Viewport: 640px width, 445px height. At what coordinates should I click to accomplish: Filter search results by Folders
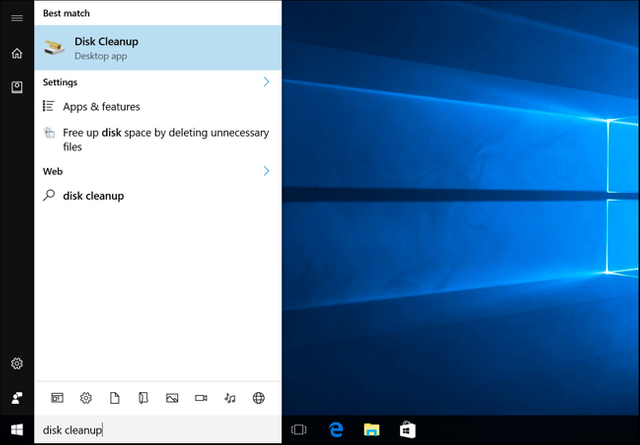(143, 398)
